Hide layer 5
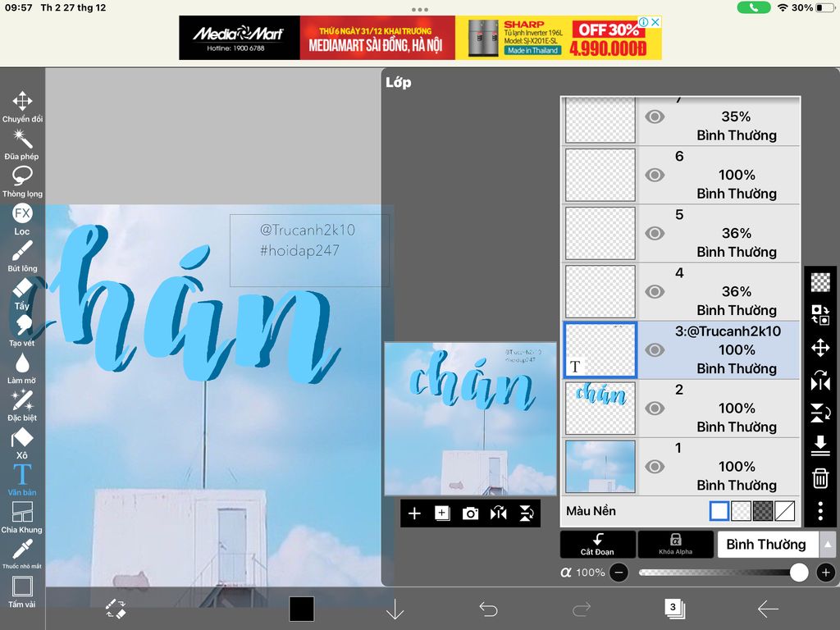 click(x=654, y=234)
